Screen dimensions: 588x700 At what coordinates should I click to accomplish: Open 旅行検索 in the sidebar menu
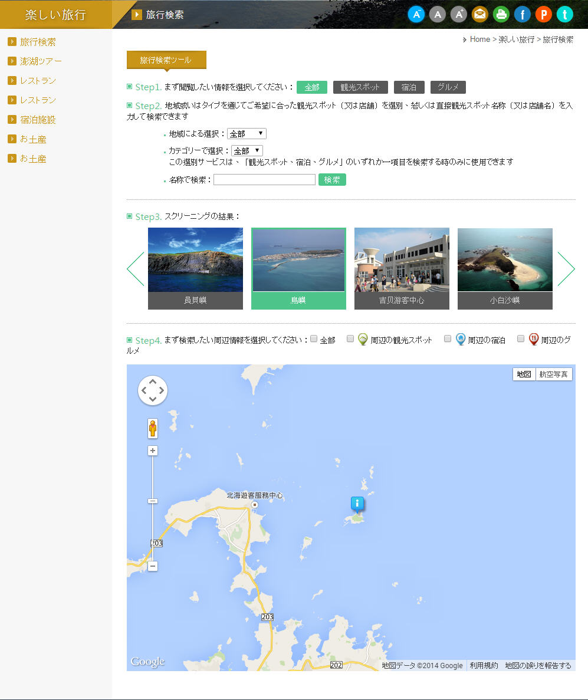[38, 42]
